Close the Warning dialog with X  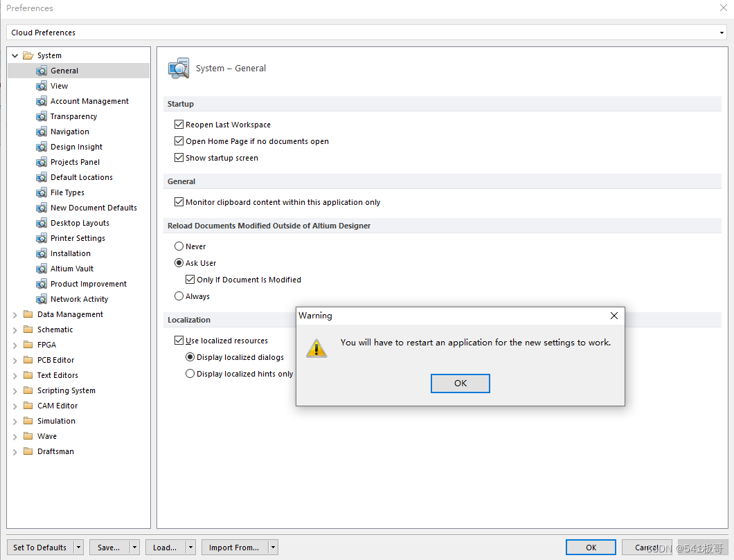pos(614,316)
